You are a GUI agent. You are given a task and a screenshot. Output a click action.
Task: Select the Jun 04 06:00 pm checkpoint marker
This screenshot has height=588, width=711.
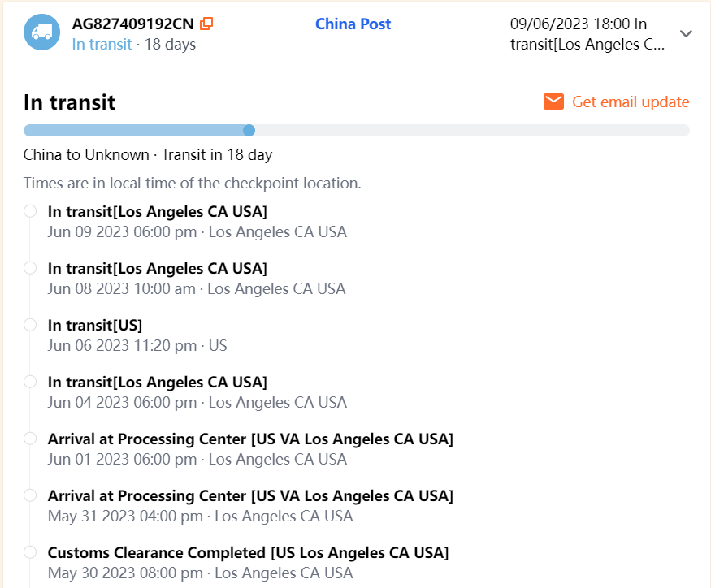[30, 382]
